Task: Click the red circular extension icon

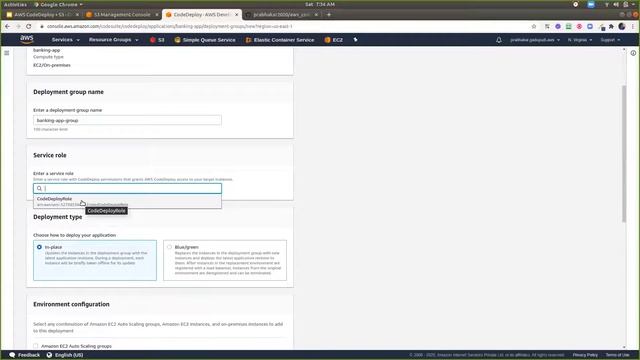Action: click(x=579, y=26)
